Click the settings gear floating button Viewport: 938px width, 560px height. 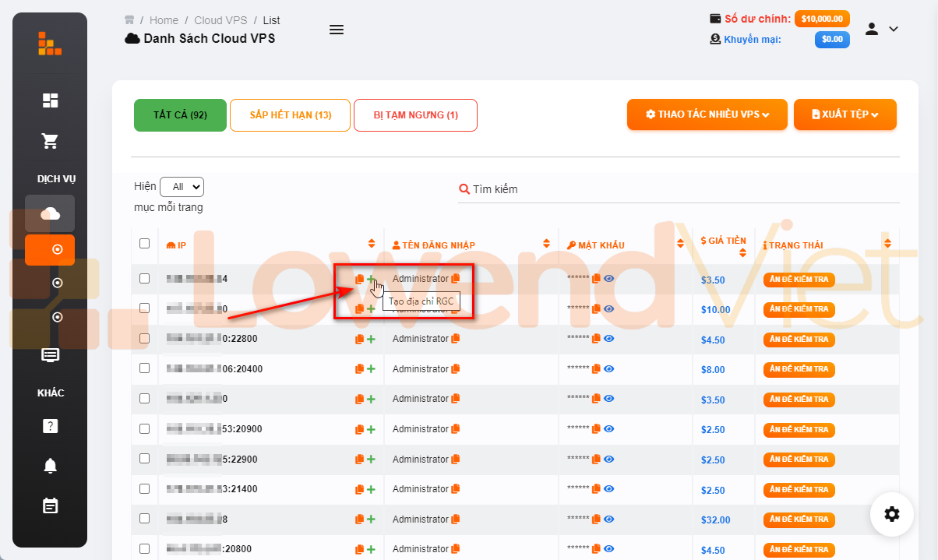click(892, 514)
